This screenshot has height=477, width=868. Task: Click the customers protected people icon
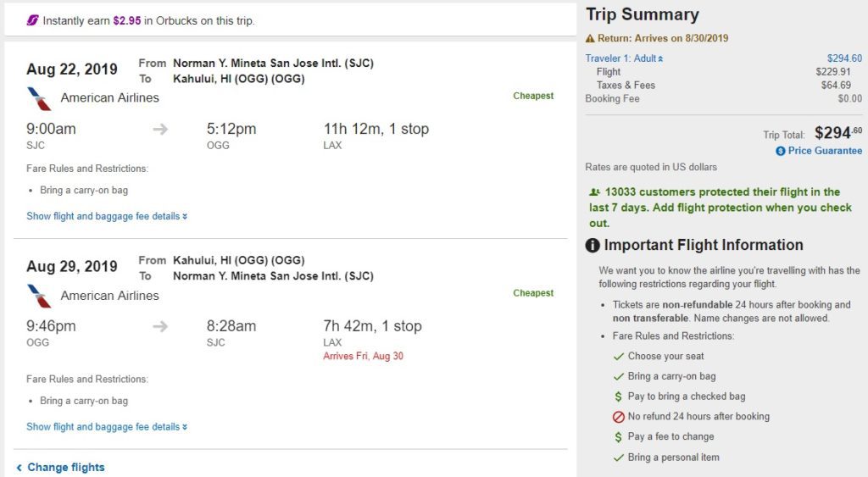(x=594, y=192)
